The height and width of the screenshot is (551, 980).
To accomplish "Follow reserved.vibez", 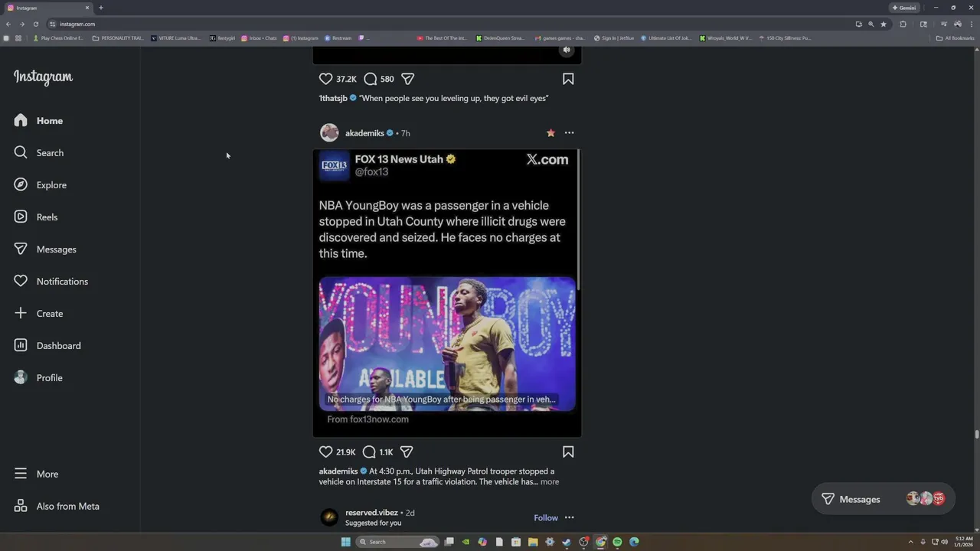I will pyautogui.click(x=546, y=517).
